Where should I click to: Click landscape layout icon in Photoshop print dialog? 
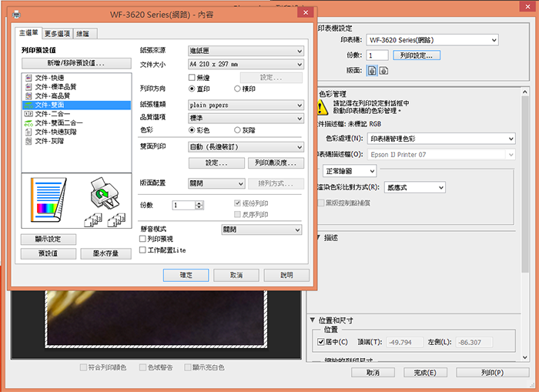[x=383, y=71]
